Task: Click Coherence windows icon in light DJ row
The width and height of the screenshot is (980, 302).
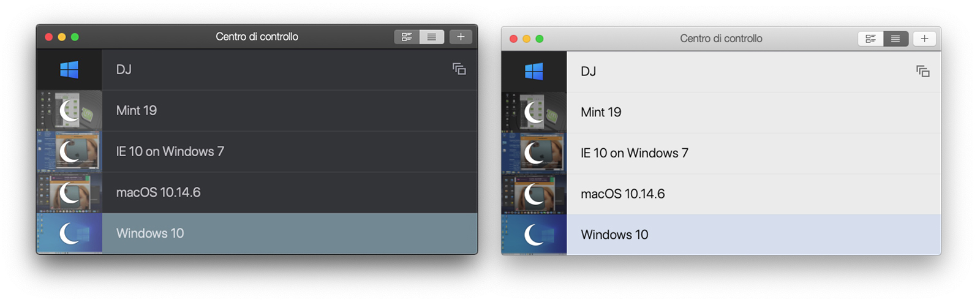Action: point(923,72)
